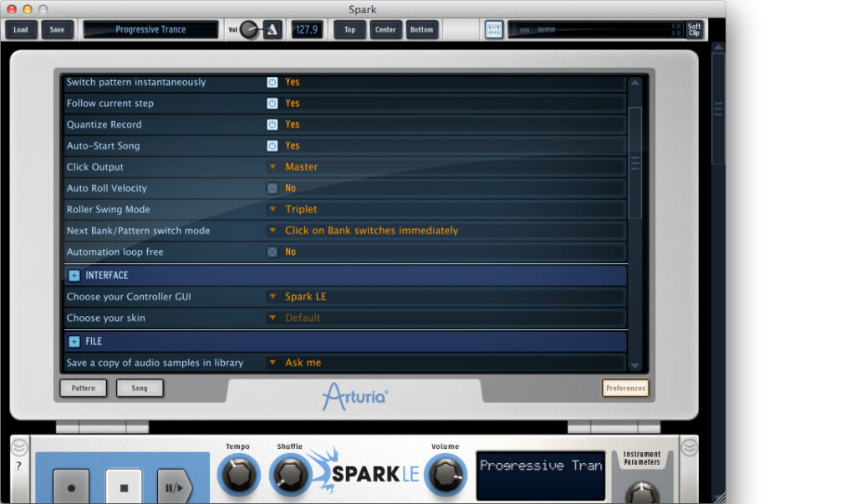Click the Volume knob on Spark LE

446,474
